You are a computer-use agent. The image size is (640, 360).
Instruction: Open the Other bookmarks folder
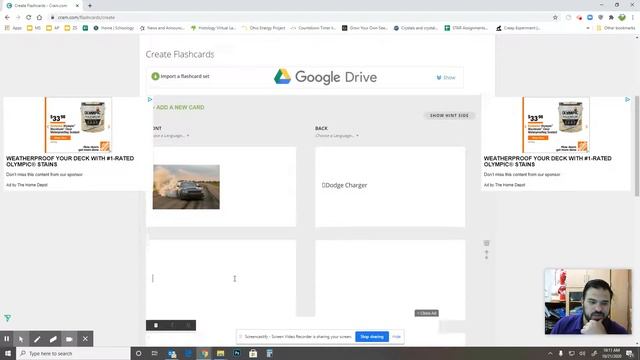tap(616, 28)
